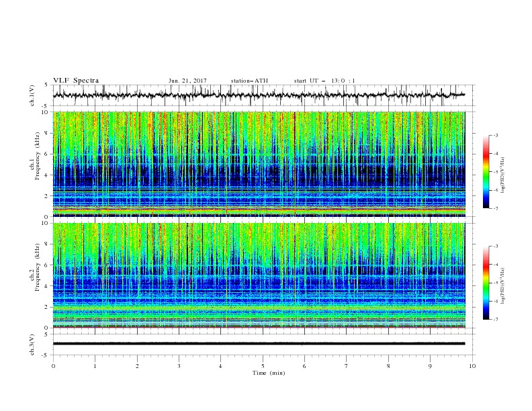
Task: Click time axis tick label "2"
Action: [137, 366]
